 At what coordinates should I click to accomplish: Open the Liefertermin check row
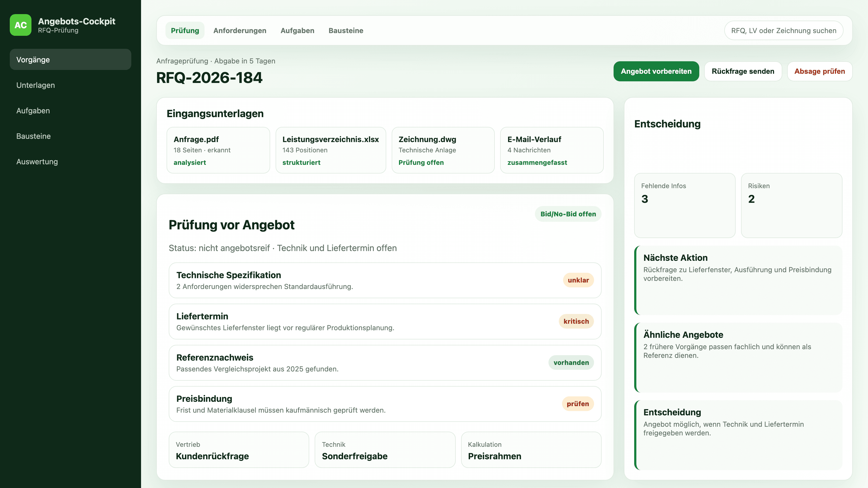tap(385, 321)
